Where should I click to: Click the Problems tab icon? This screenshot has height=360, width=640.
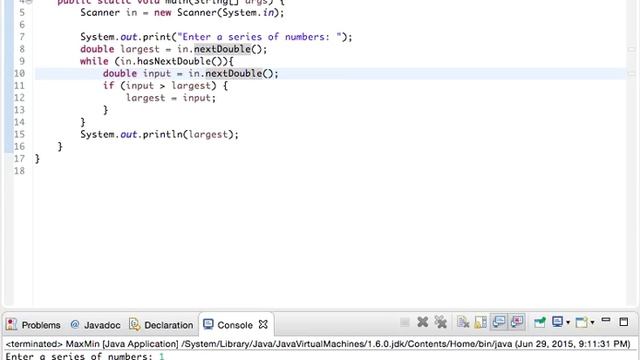[11, 324]
